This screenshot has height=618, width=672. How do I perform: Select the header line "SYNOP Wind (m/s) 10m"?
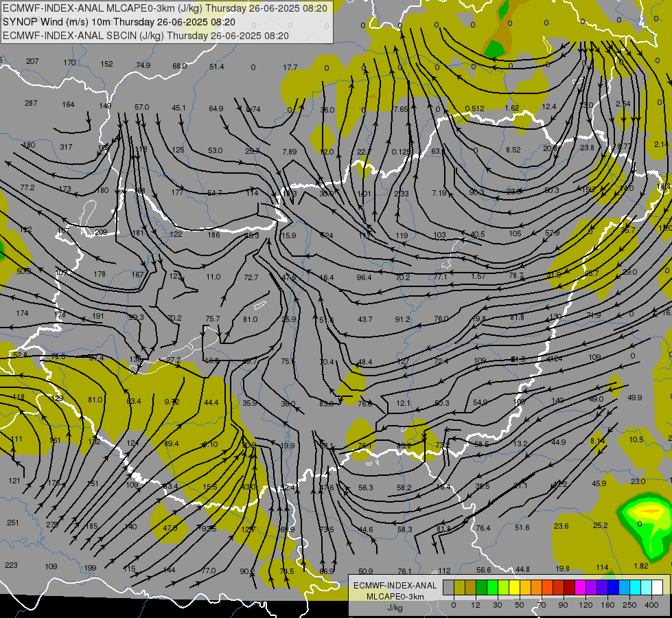[x=119, y=22]
